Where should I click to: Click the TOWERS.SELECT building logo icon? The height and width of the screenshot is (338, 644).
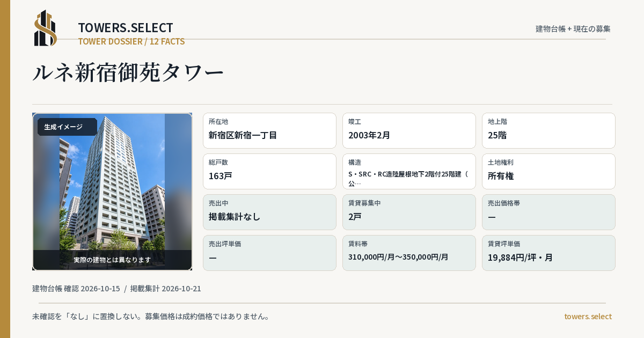[x=46, y=28]
